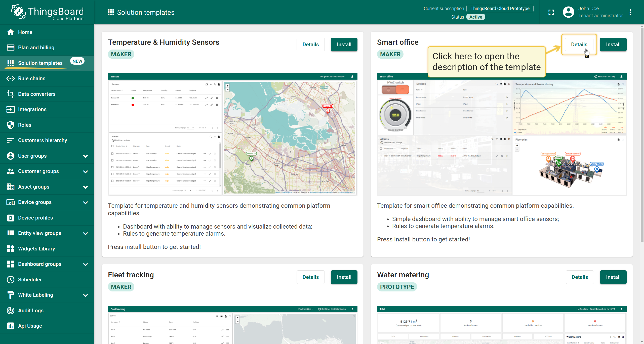The width and height of the screenshot is (644, 344).
Task: Click the Roles shield icon
Action: coord(11,125)
